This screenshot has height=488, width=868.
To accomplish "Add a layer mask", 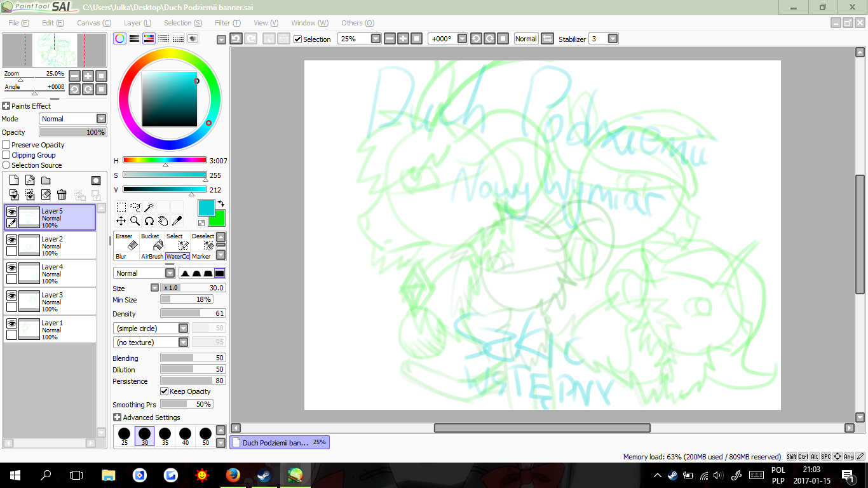I will click(x=96, y=180).
